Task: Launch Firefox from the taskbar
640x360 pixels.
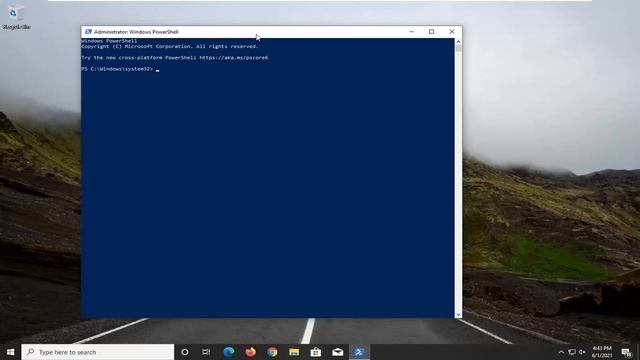Action: [x=251, y=352]
